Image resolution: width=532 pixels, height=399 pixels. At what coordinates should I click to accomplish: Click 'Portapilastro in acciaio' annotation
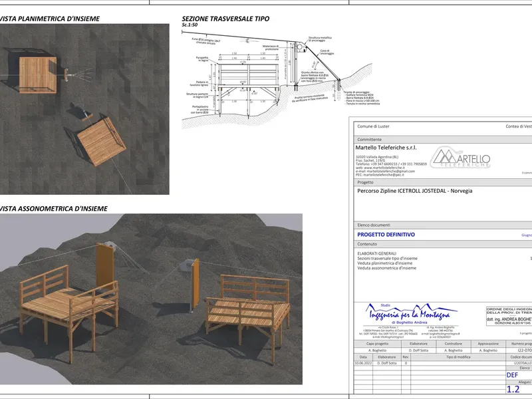point(200,109)
